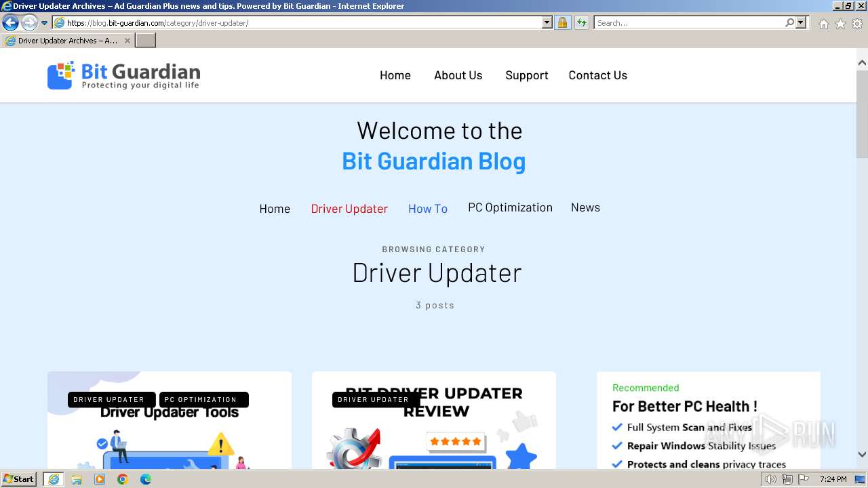Open the Tools gear icon
Screen dimensions: 868x488
[x=857, y=24]
